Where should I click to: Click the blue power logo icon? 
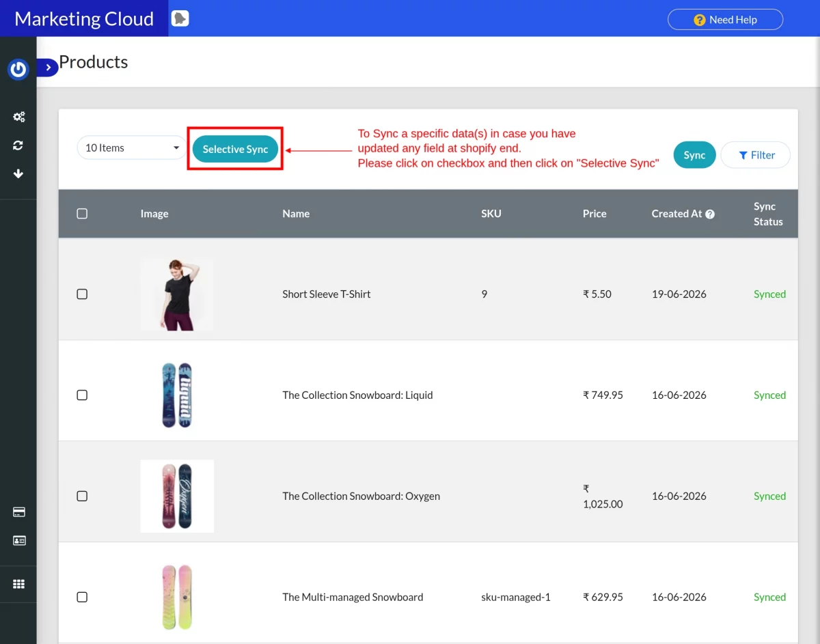coord(18,68)
